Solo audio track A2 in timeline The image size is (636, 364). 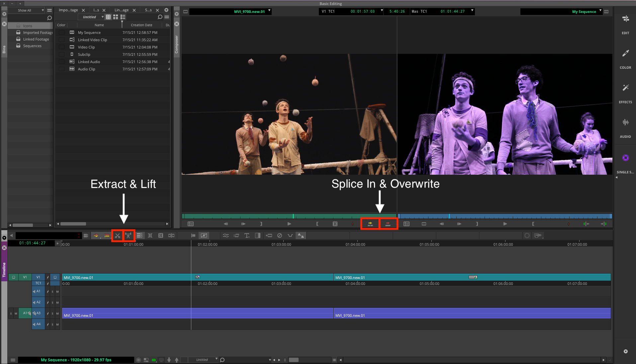click(x=52, y=303)
